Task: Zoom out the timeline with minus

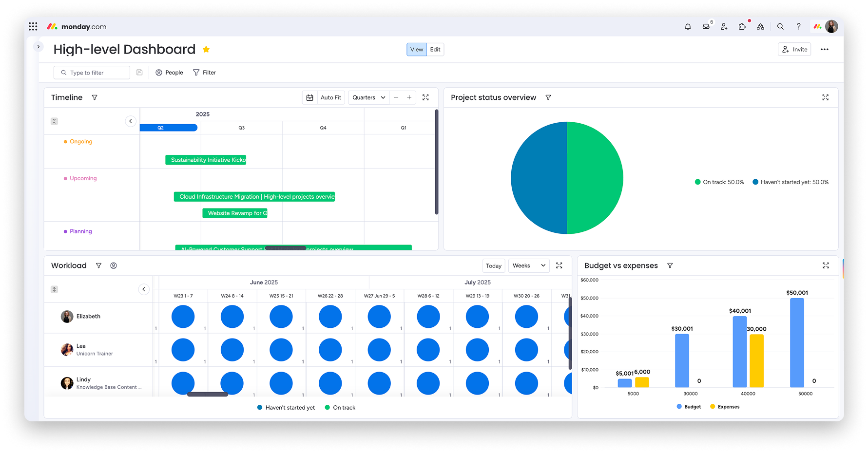Action: point(396,97)
